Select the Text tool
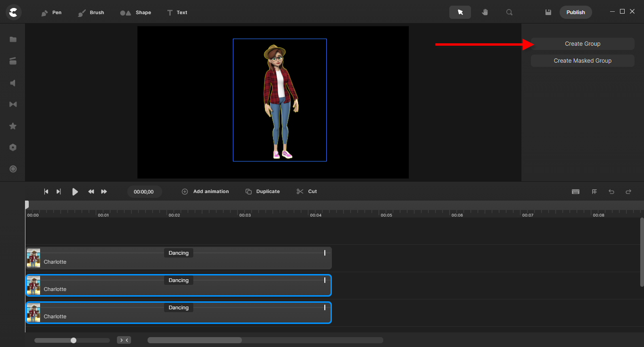This screenshot has width=644, height=347. point(177,13)
